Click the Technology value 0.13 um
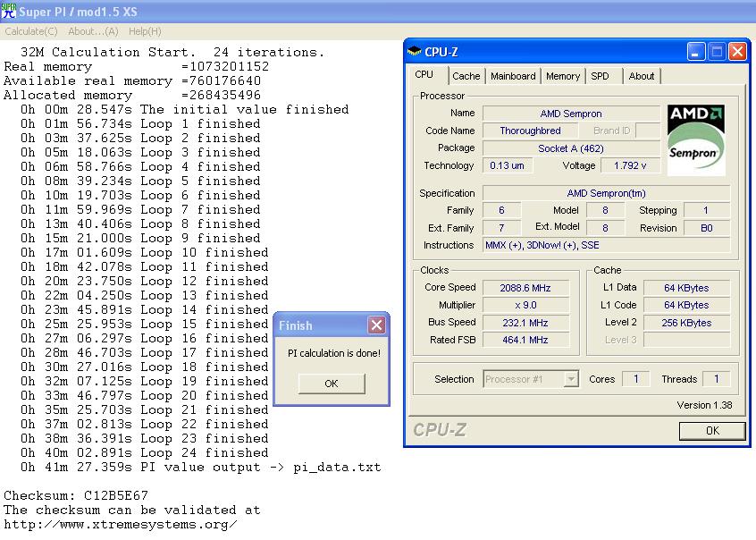 coord(507,165)
